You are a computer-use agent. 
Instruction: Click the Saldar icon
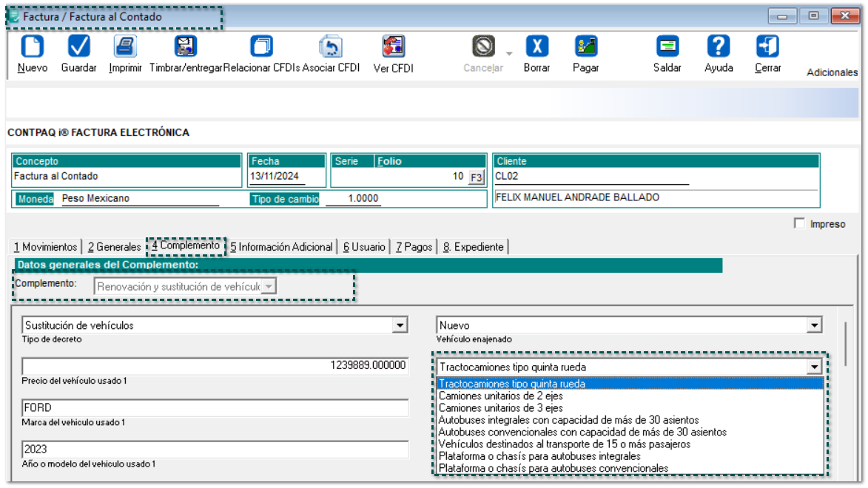pyautogui.click(x=667, y=47)
